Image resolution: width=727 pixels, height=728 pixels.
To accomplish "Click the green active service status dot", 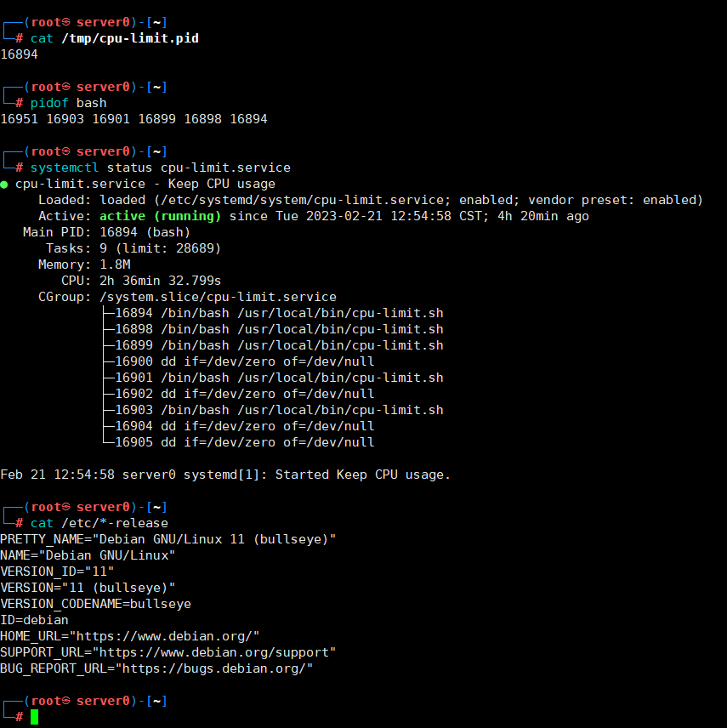I will click(x=6, y=184).
